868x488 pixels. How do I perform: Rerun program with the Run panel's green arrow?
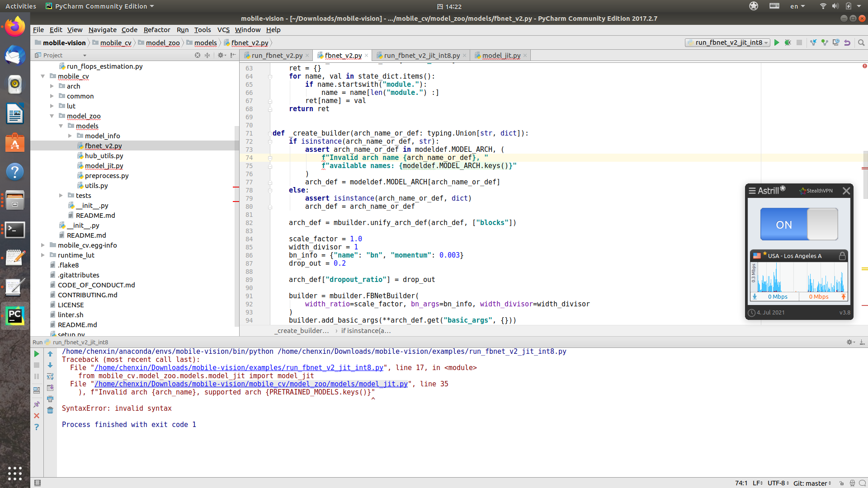(37, 354)
